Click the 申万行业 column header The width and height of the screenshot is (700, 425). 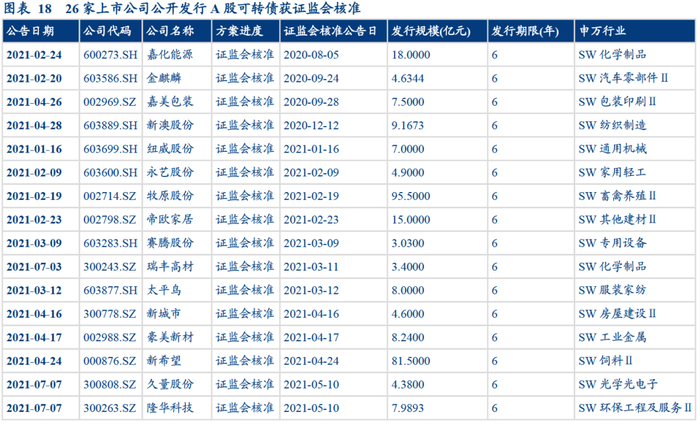point(602,31)
